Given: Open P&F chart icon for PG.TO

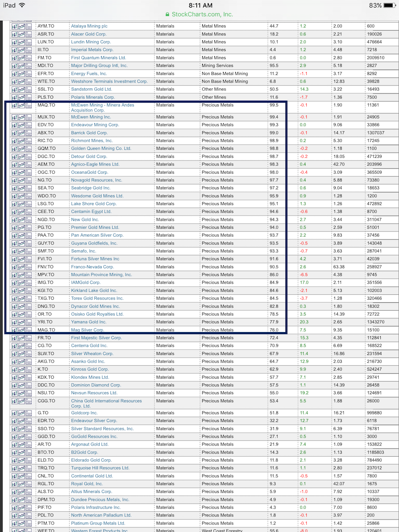Looking at the screenshot, I should tap(28, 227).
